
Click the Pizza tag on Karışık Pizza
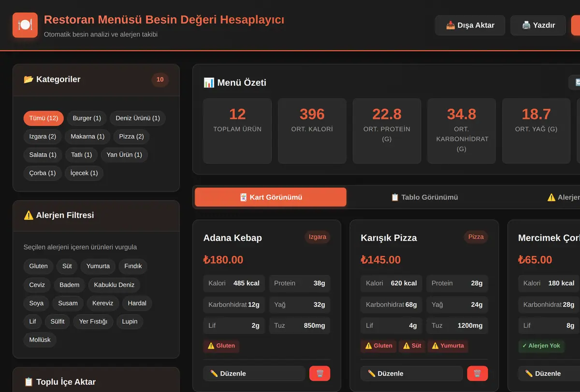point(476,237)
